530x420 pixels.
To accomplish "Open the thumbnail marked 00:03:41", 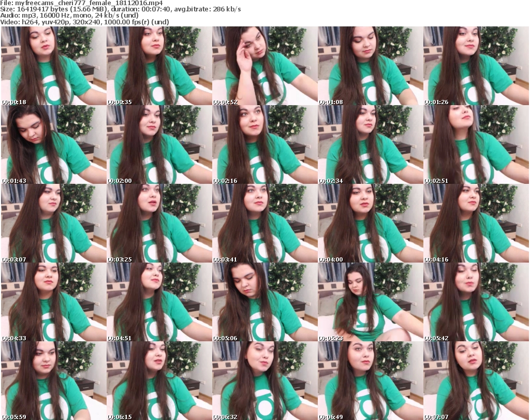I will [x=264, y=224].
